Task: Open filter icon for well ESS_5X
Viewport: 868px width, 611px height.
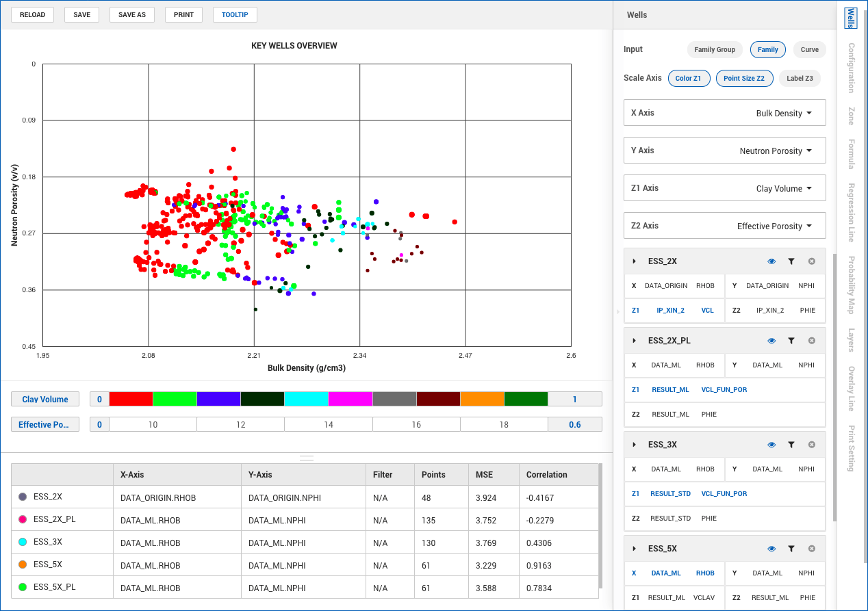Action: tap(791, 549)
